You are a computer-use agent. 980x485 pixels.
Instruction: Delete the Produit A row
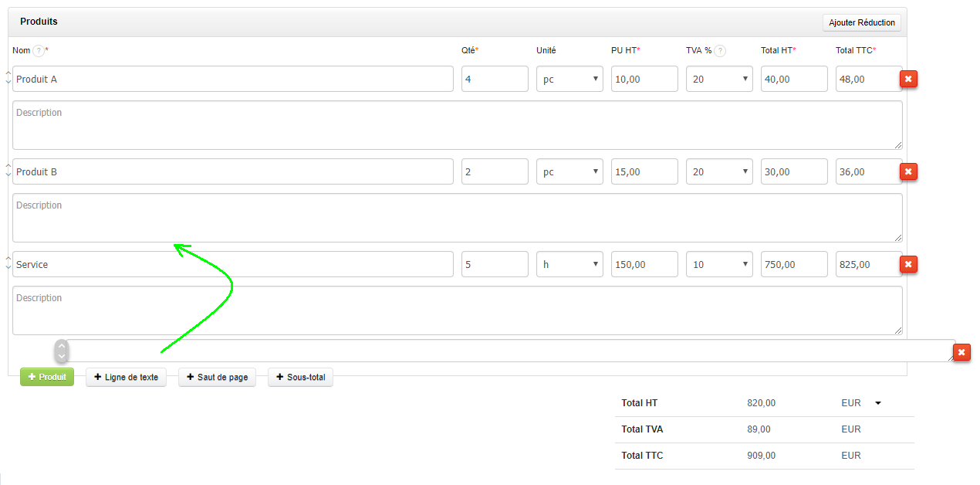[x=908, y=79]
